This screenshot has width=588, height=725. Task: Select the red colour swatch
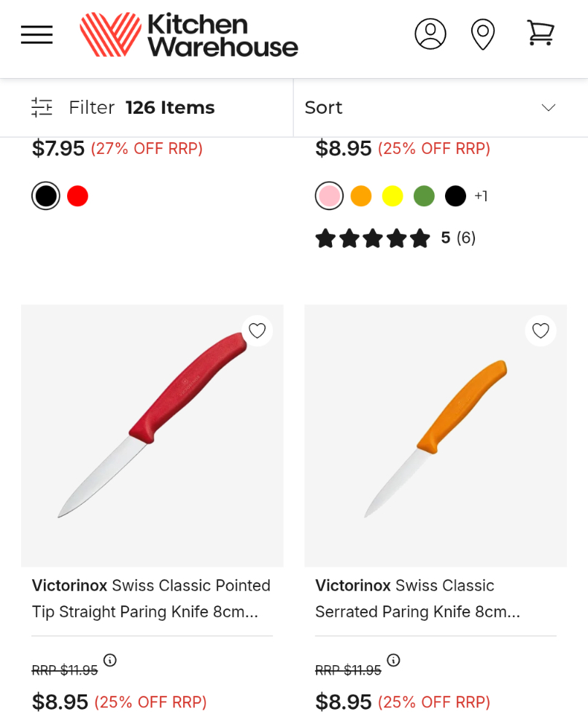coord(77,196)
